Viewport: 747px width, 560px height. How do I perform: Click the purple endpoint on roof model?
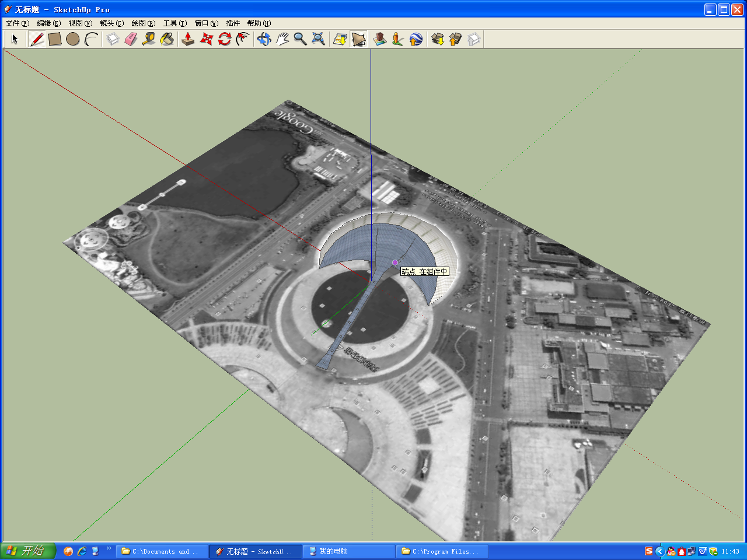tap(395, 262)
